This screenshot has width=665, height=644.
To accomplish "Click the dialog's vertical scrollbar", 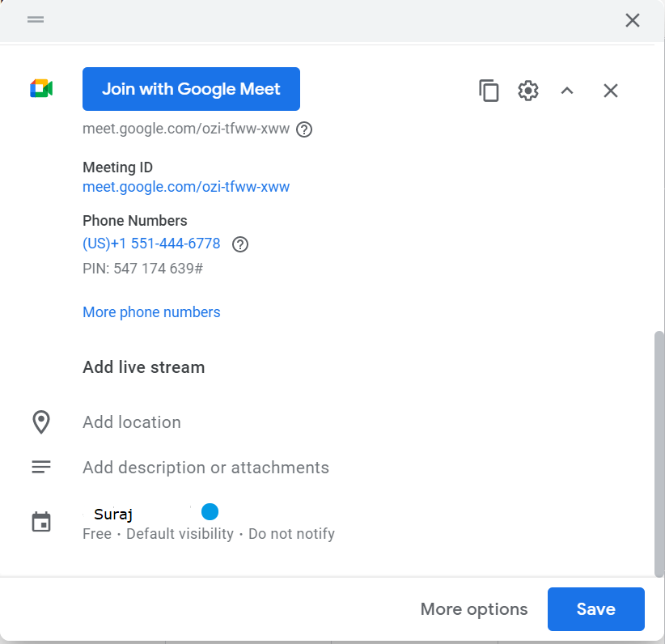I will click(x=659, y=454).
